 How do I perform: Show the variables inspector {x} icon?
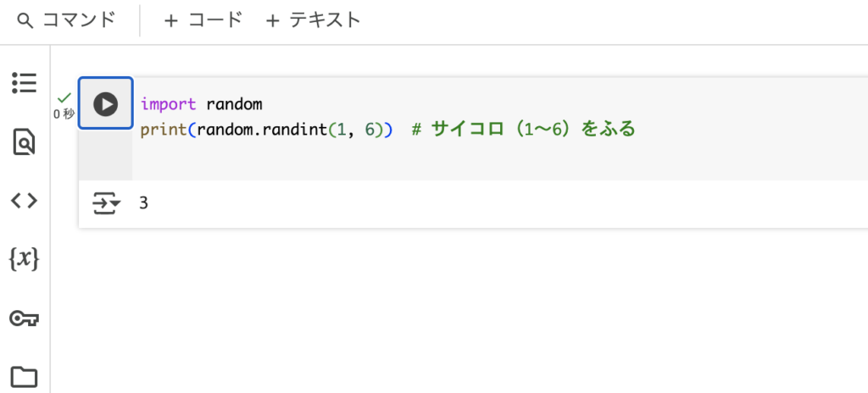click(25, 259)
